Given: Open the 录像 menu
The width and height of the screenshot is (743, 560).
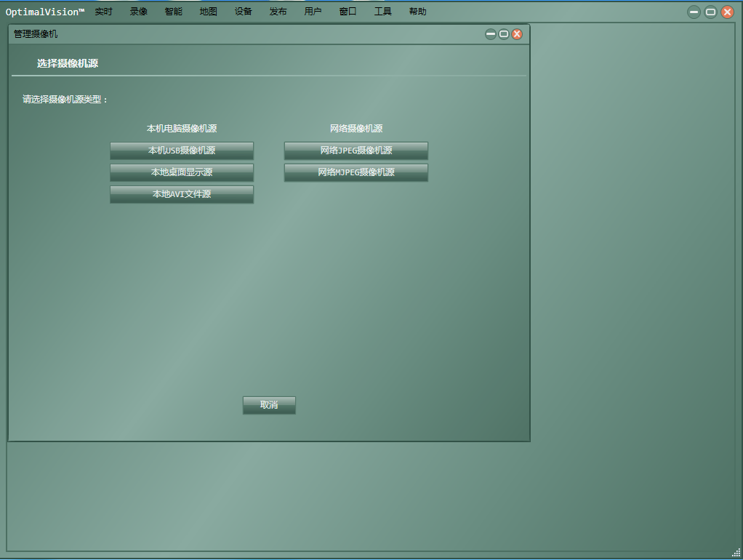Looking at the screenshot, I should tap(138, 12).
